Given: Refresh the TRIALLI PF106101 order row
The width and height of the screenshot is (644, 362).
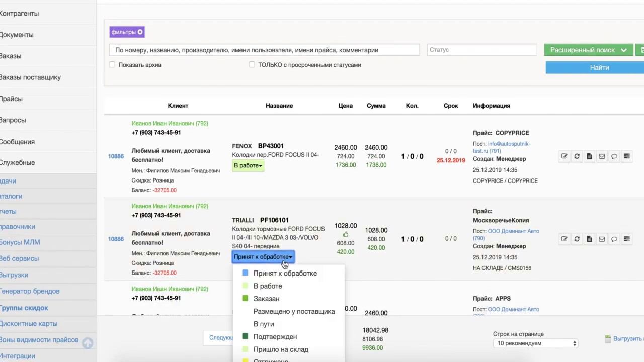Looking at the screenshot, I should [577, 239].
